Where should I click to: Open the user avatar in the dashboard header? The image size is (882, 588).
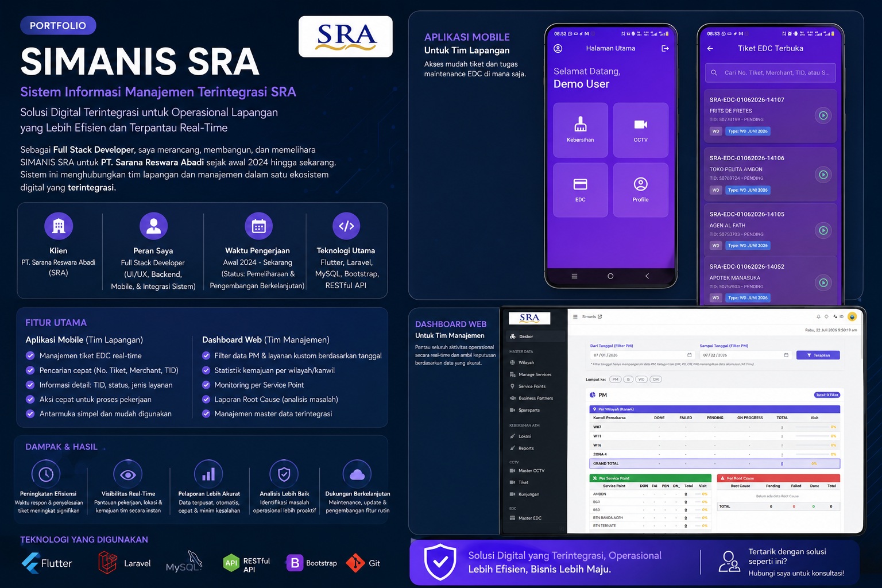click(852, 316)
